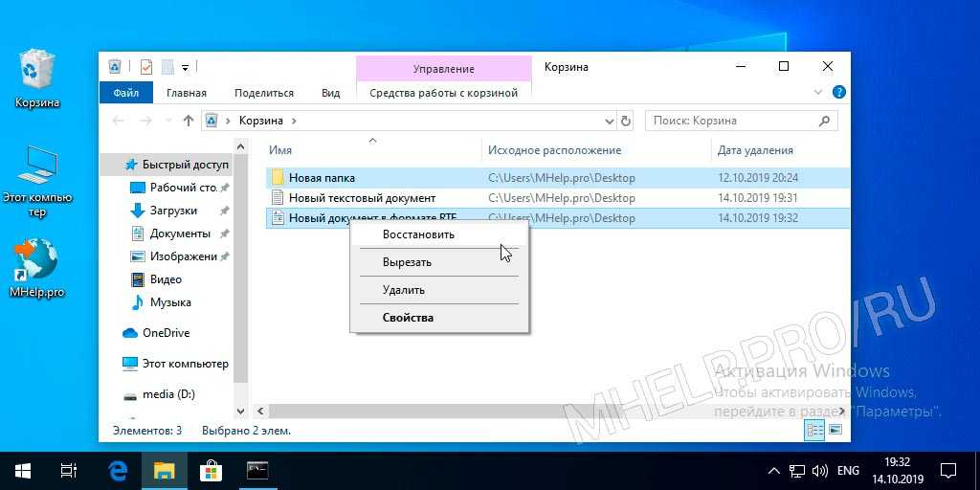
Task: Open the help question mark icon
Action: point(839,93)
